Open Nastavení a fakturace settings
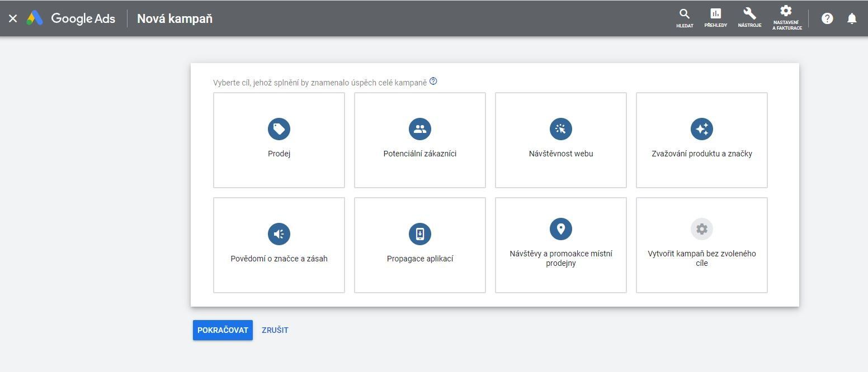Screen dimensions: 868x372 (786, 18)
